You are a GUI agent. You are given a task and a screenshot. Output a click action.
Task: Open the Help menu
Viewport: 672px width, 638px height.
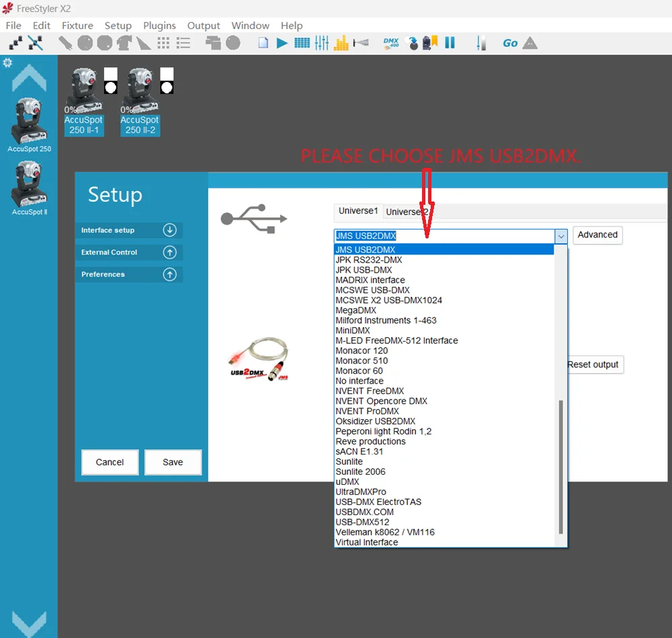click(292, 26)
